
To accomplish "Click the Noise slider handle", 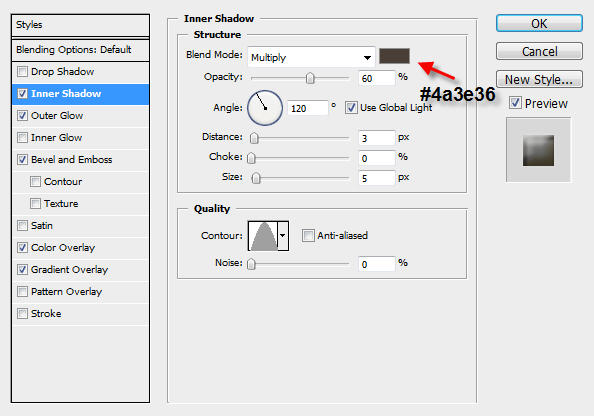I will click(252, 264).
